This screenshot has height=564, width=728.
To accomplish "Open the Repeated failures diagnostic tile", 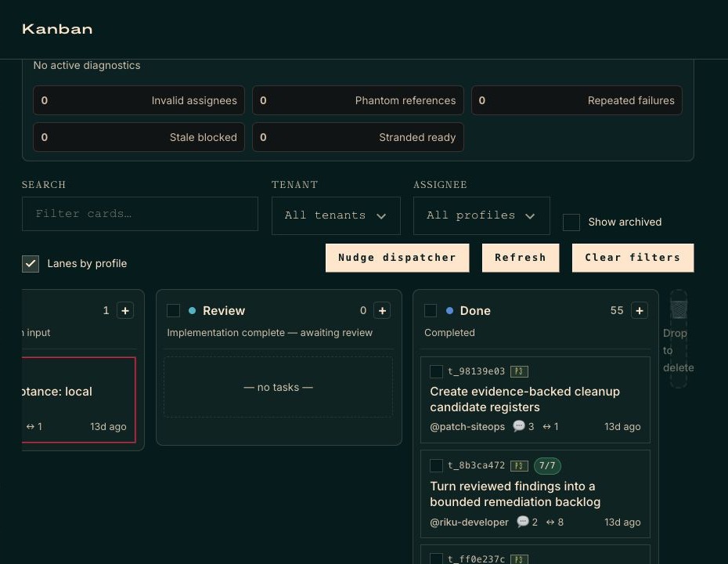I will click(x=577, y=100).
